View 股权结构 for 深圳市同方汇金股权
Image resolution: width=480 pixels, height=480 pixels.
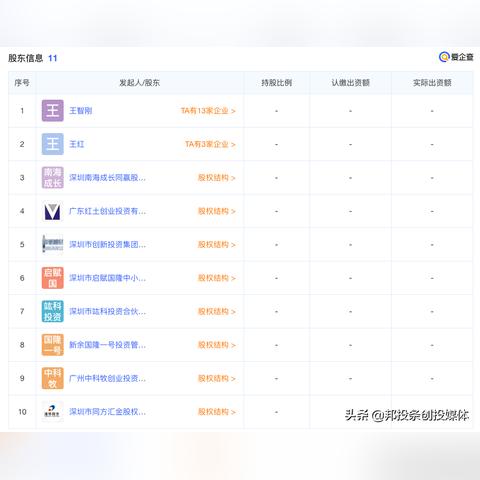pyautogui.click(x=217, y=412)
